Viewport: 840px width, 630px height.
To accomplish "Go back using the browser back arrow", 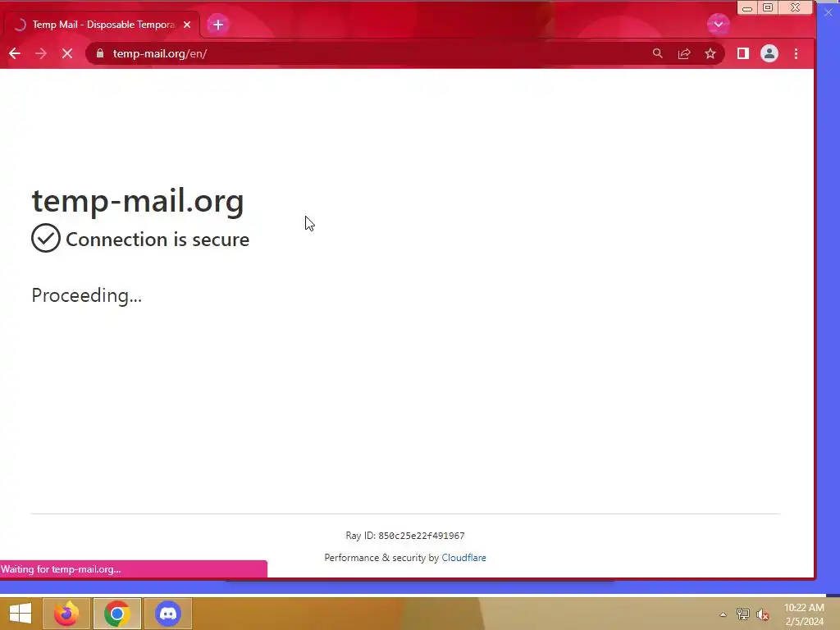I will [x=15, y=53].
